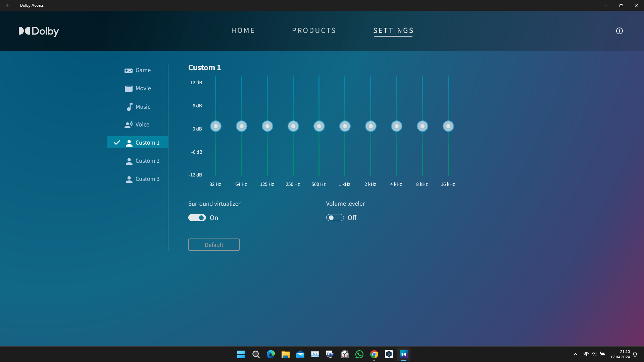Click the "0 dB" scale label
The width and height of the screenshot is (644, 362).
coord(197,129)
